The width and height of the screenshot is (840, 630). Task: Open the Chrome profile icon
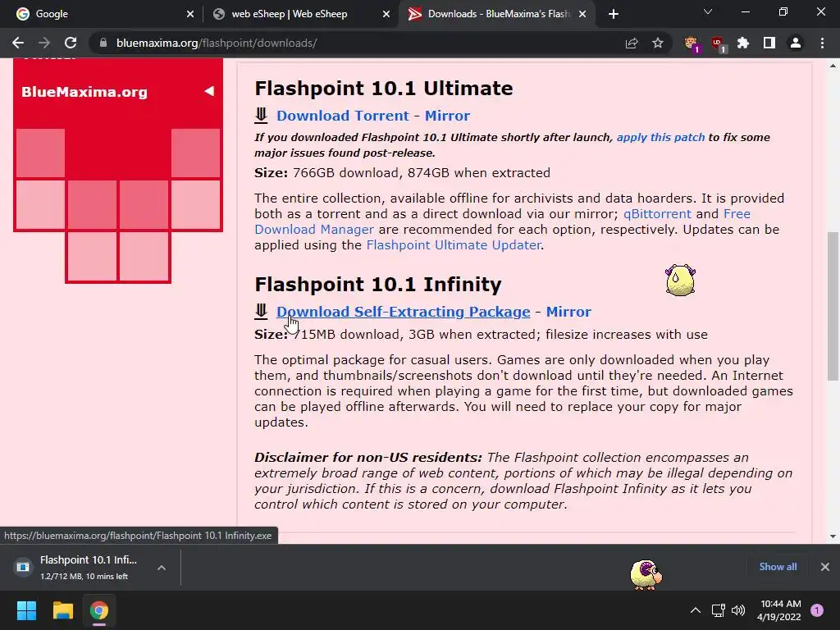pyautogui.click(x=796, y=43)
